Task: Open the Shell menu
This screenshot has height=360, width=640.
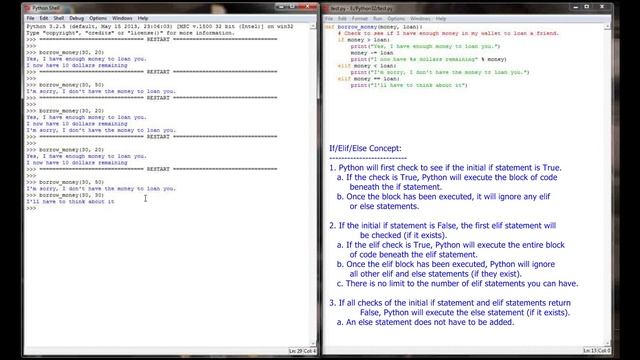Action: tap(59, 18)
